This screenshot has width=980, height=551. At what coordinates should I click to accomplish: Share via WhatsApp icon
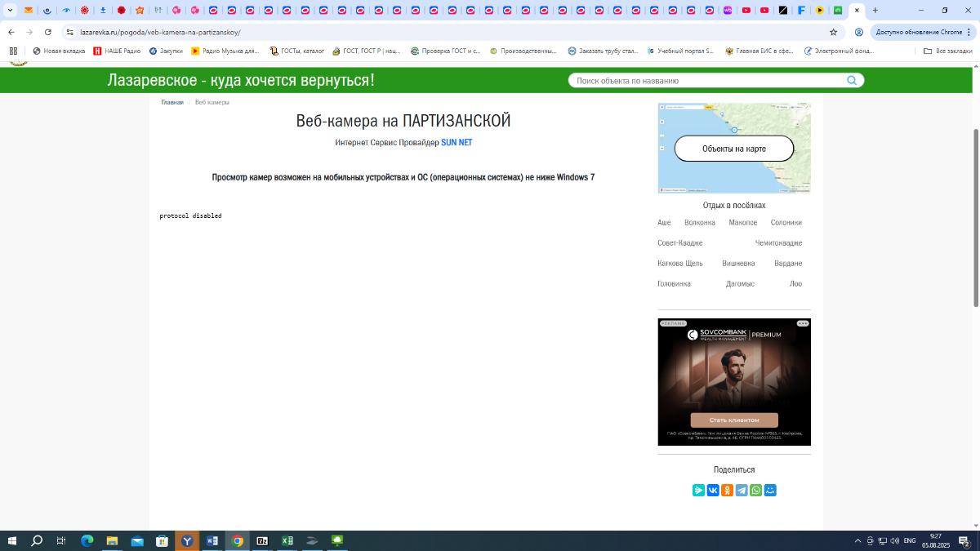coord(755,490)
